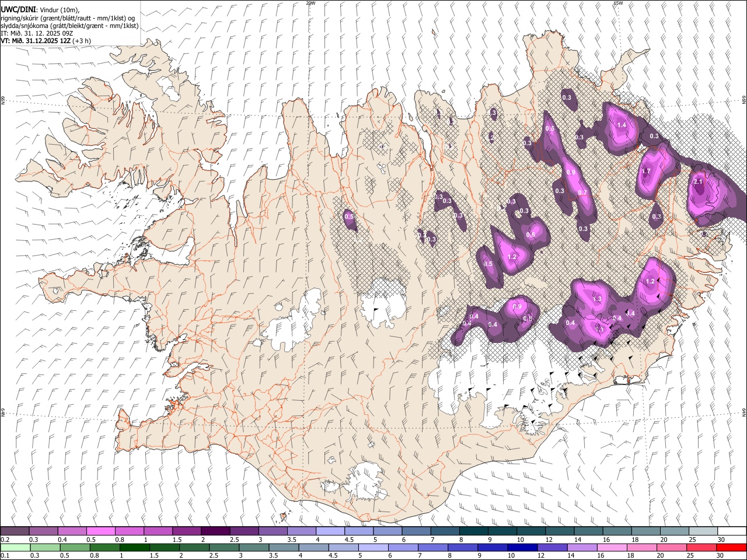Click the 20W longitude label
The height and width of the screenshot is (560, 747).
(x=311, y=3)
